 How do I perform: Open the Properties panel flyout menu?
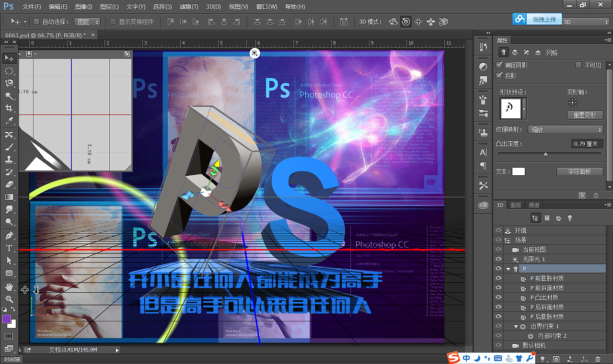608,40
